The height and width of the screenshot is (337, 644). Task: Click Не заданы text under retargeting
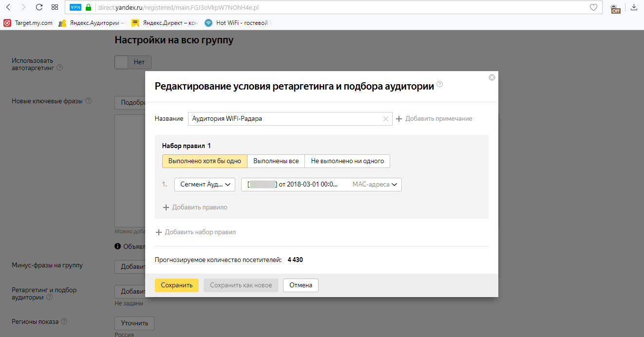point(129,303)
